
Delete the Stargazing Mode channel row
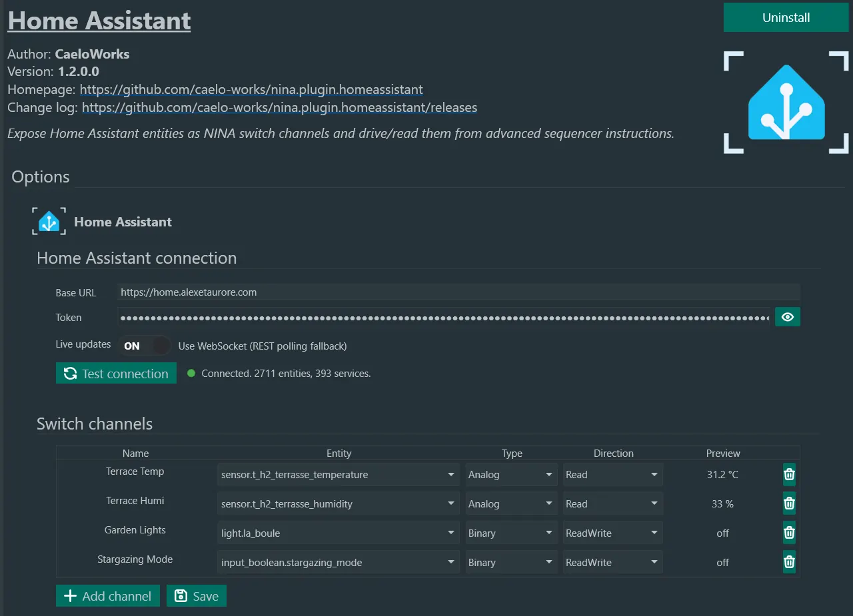pos(789,563)
